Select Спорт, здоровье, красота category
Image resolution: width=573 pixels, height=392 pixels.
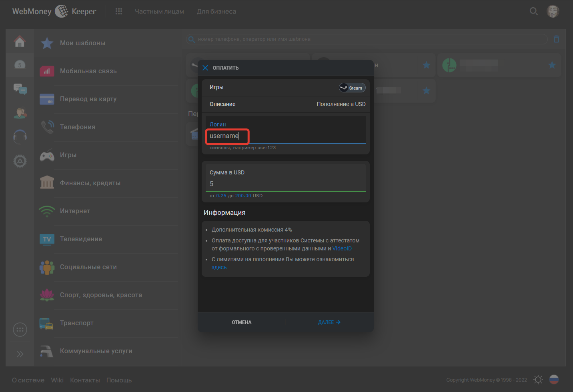108,295
